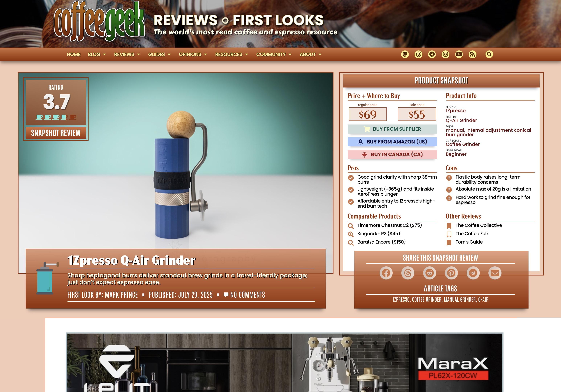Open the Q-AIR article tag
Screen dimensions: 561x392
pyautogui.click(x=483, y=300)
